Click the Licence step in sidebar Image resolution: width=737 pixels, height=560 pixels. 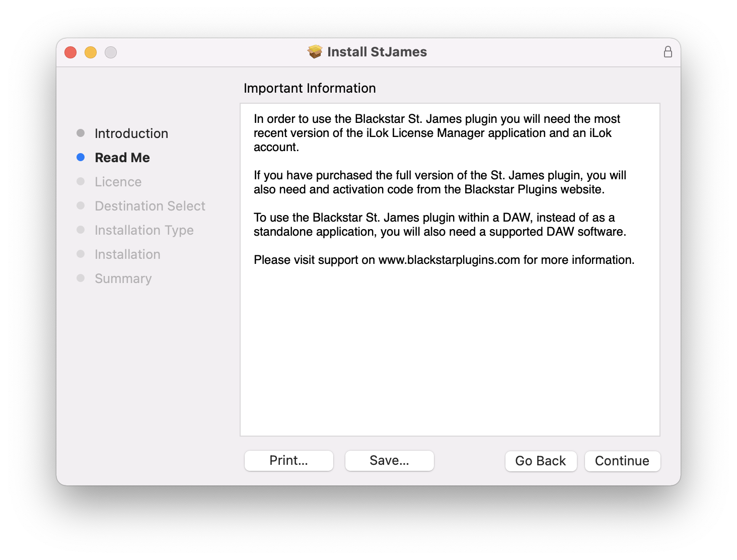pyautogui.click(x=118, y=182)
